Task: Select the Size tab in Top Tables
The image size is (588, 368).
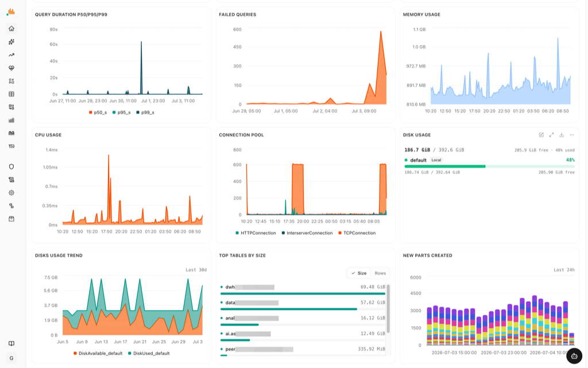Action: 359,273
